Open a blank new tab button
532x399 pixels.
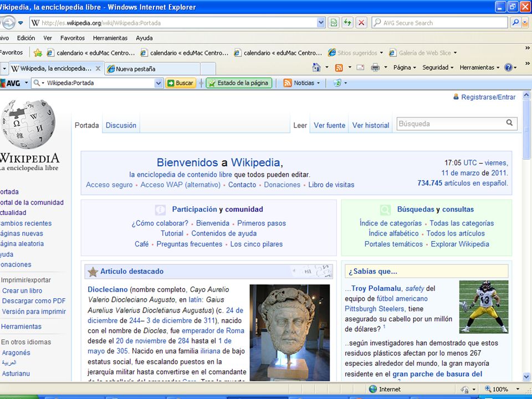(208, 69)
